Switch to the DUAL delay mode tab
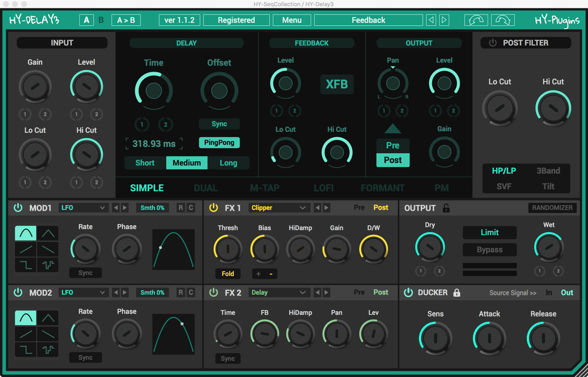Image resolution: width=588 pixels, height=377 pixels. point(206,188)
